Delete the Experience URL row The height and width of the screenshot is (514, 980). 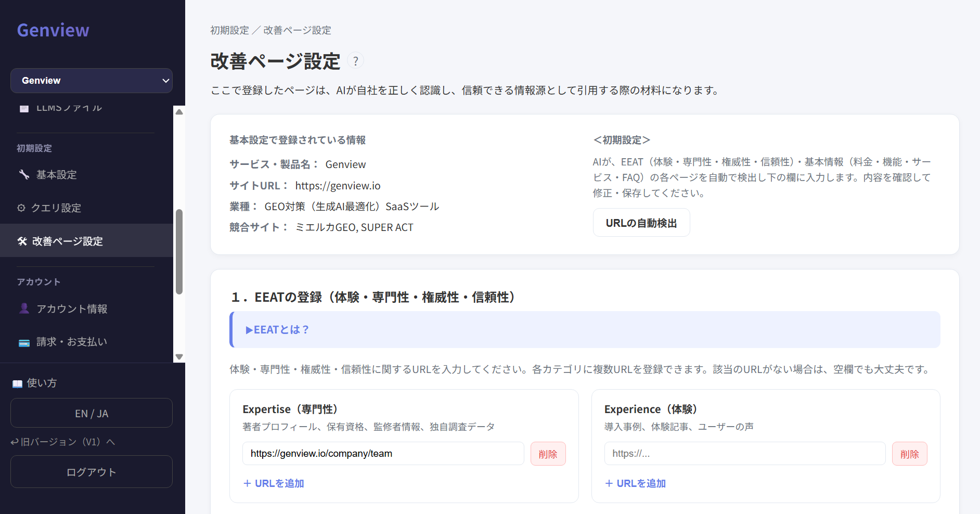click(x=910, y=454)
